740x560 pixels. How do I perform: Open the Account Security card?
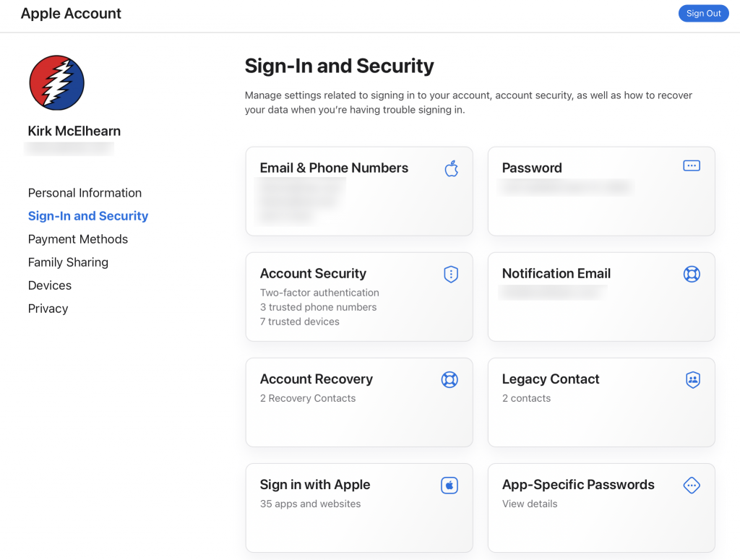pos(359,297)
